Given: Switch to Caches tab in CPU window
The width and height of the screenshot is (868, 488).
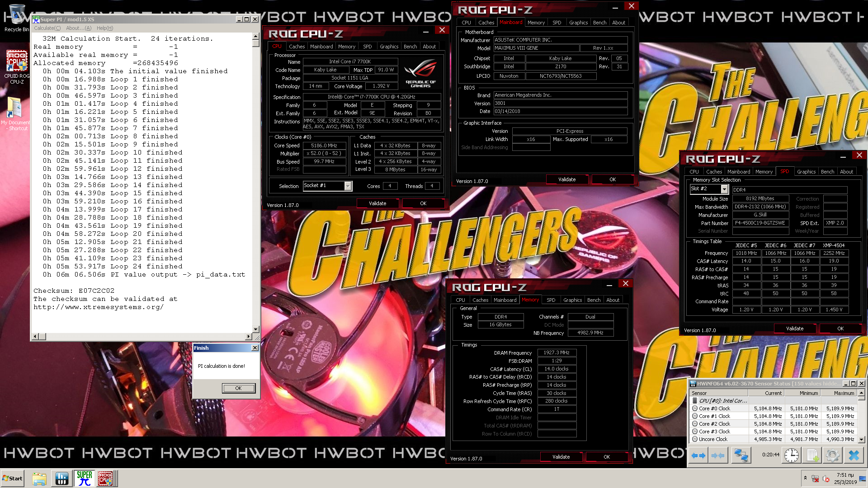Looking at the screenshot, I should (x=297, y=47).
